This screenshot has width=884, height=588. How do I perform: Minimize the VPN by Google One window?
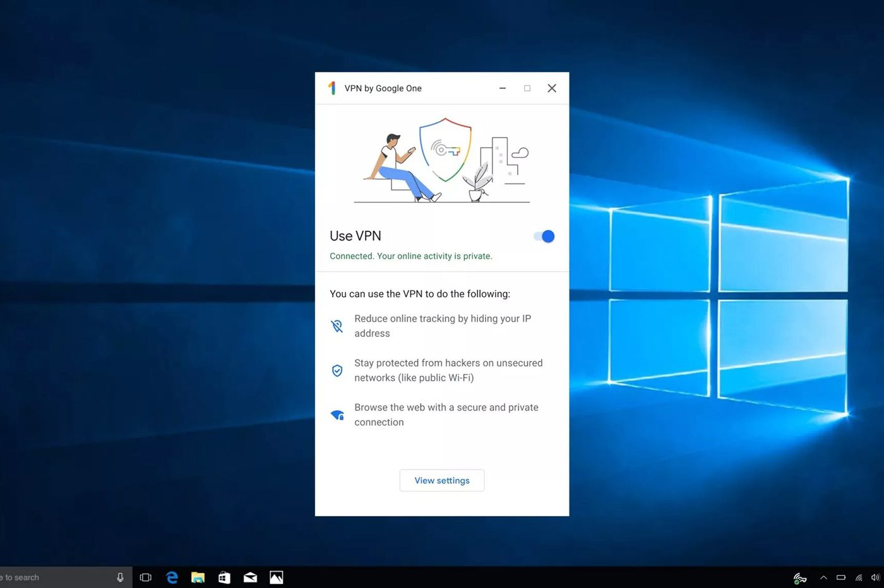(x=503, y=88)
